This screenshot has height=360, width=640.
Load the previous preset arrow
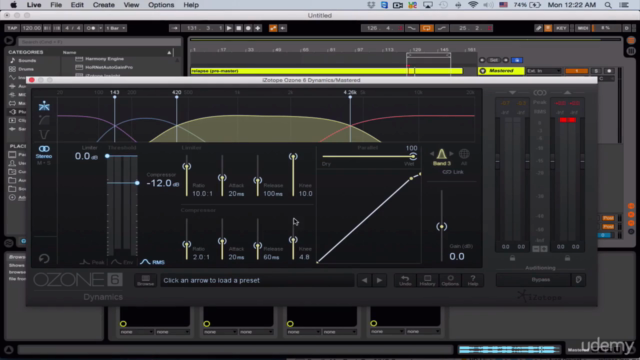click(x=364, y=280)
